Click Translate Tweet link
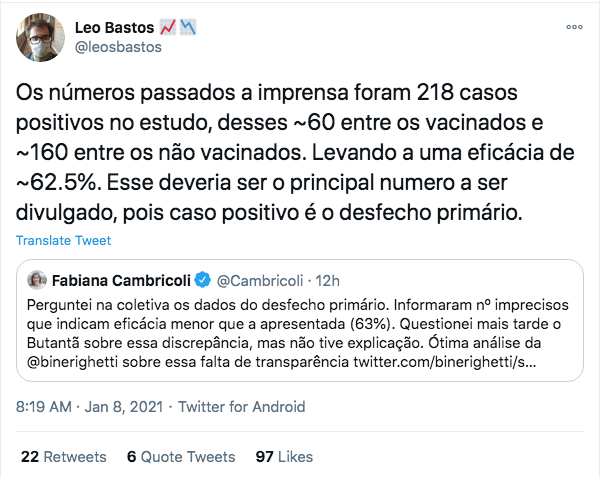The image size is (604, 478). pyautogui.click(x=64, y=240)
